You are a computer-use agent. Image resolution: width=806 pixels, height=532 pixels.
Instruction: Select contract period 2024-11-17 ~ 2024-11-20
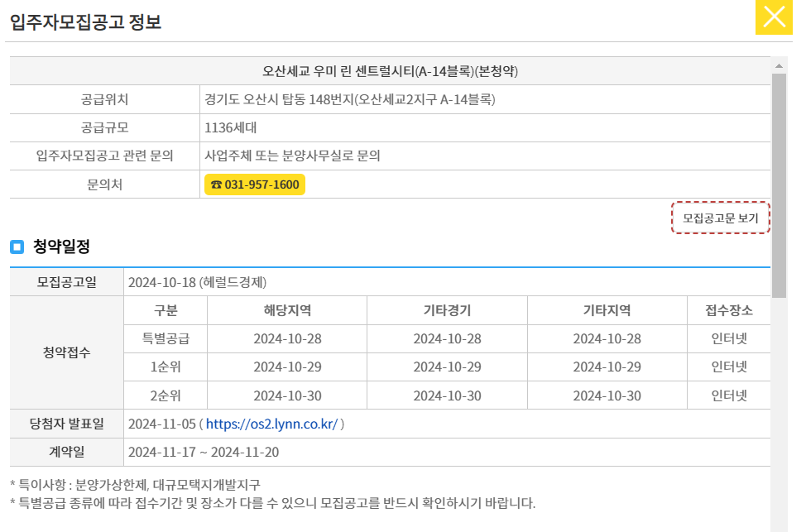coord(204,453)
